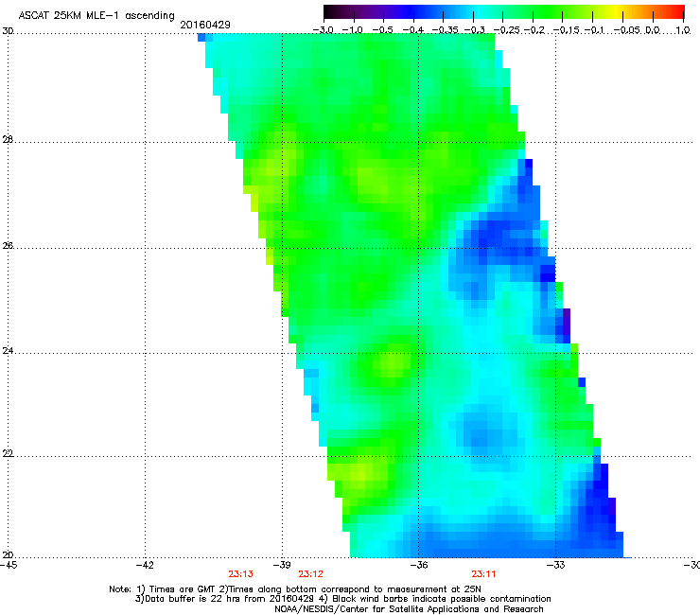
Task: Click the -0.4 color scale label
Action: coord(413,30)
